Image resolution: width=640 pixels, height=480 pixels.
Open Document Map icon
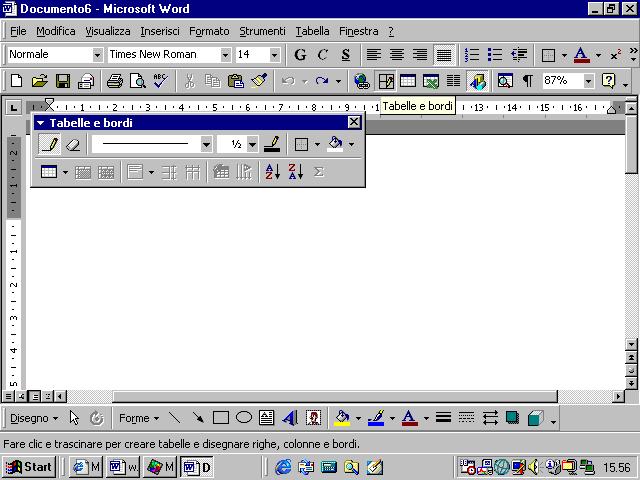click(x=505, y=81)
